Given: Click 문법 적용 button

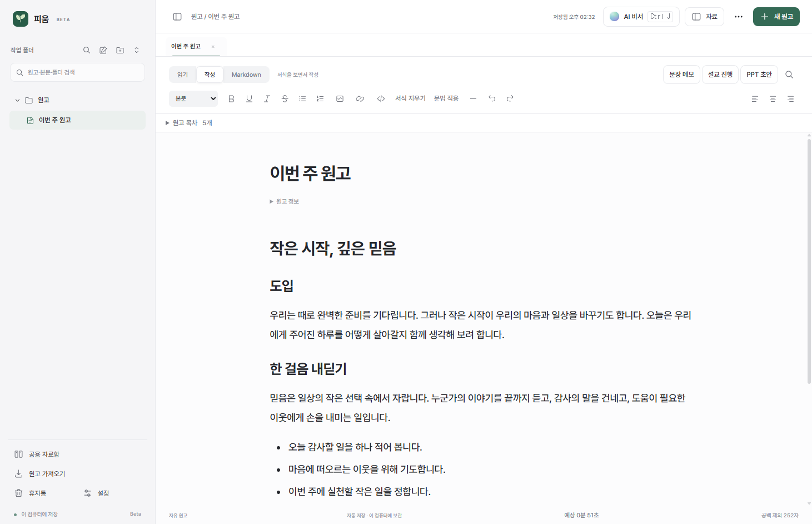Looking at the screenshot, I should [x=446, y=98].
